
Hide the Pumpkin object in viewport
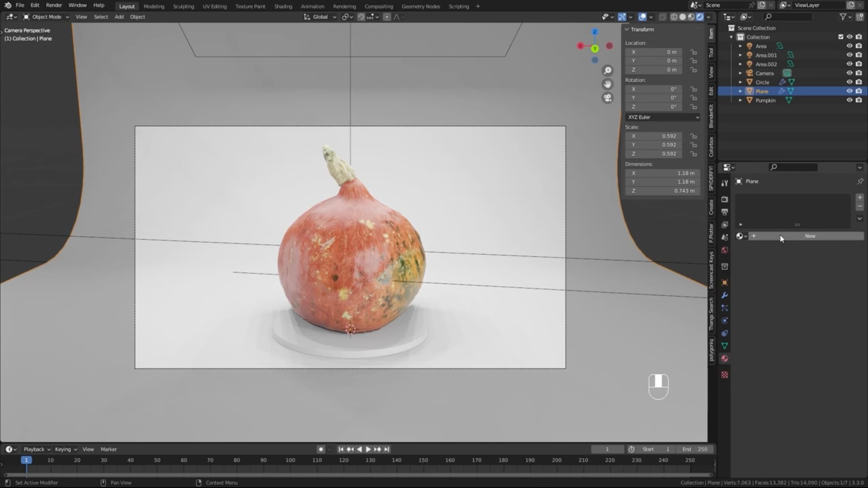pyautogui.click(x=849, y=100)
